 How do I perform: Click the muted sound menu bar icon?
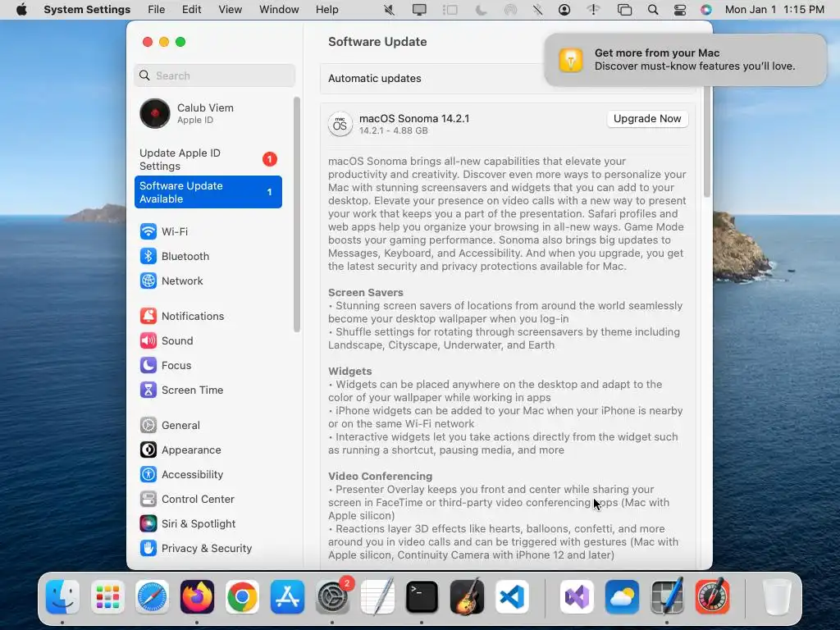[390, 10]
